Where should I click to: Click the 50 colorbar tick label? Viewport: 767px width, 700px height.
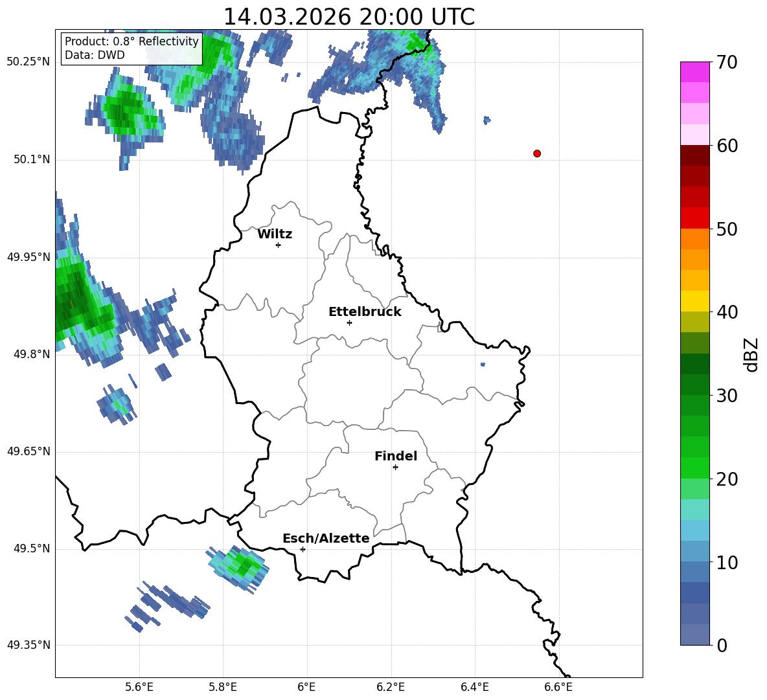(x=726, y=229)
